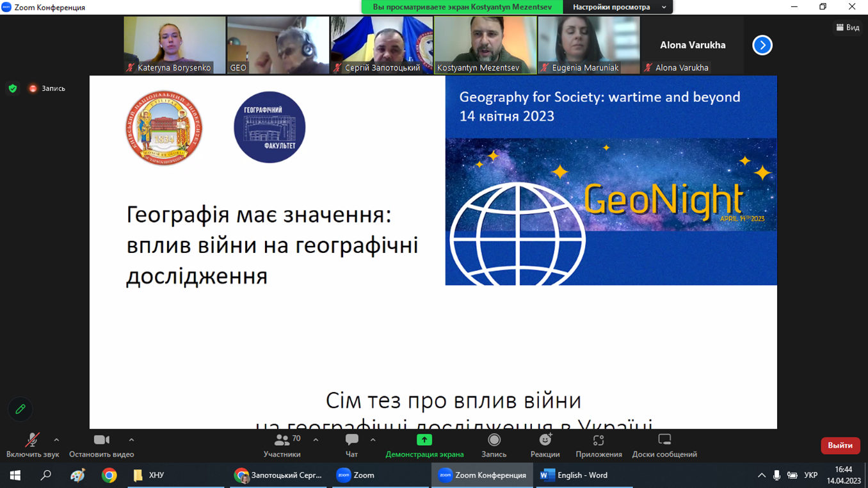Open Google Chrome from the taskbar
The image size is (868, 488).
pyautogui.click(x=109, y=475)
